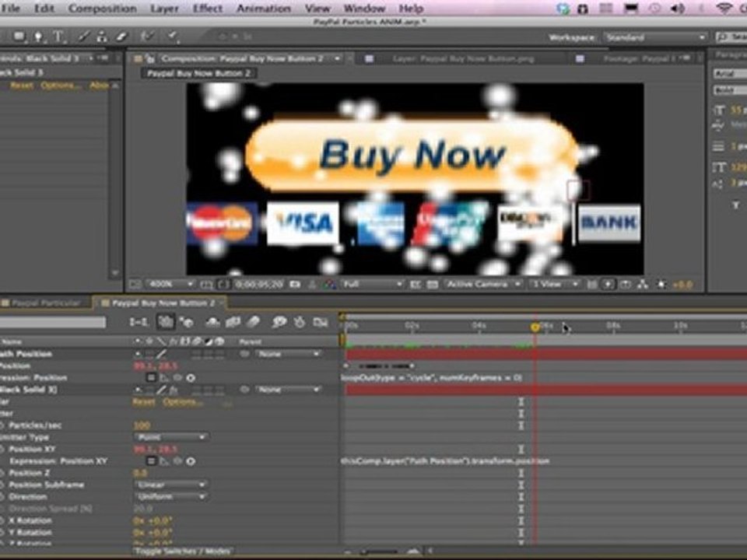This screenshot has width=747, height=560.
Task: Click expression pick whip for Position
Action: 177,378
